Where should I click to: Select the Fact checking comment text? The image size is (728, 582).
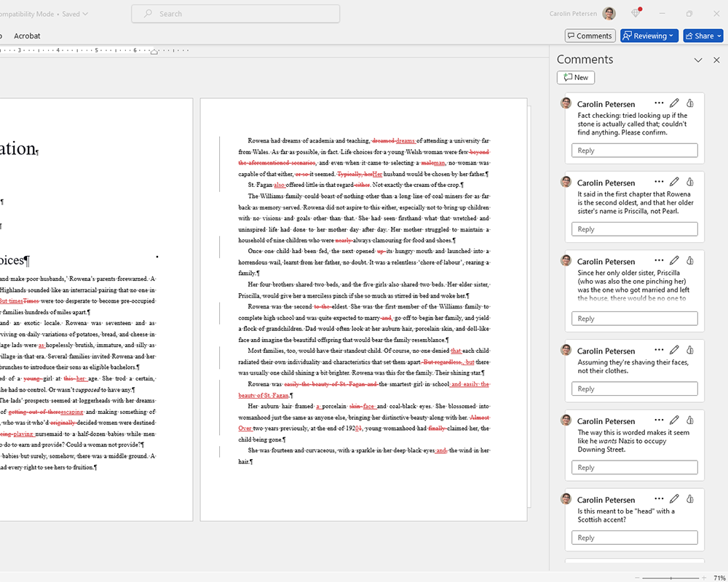tap(633, 124)
